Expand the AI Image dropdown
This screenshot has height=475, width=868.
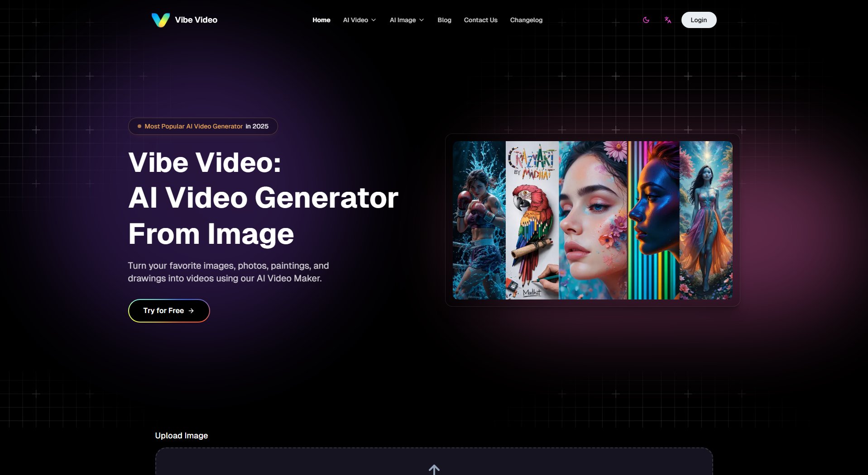coord(406,20)
